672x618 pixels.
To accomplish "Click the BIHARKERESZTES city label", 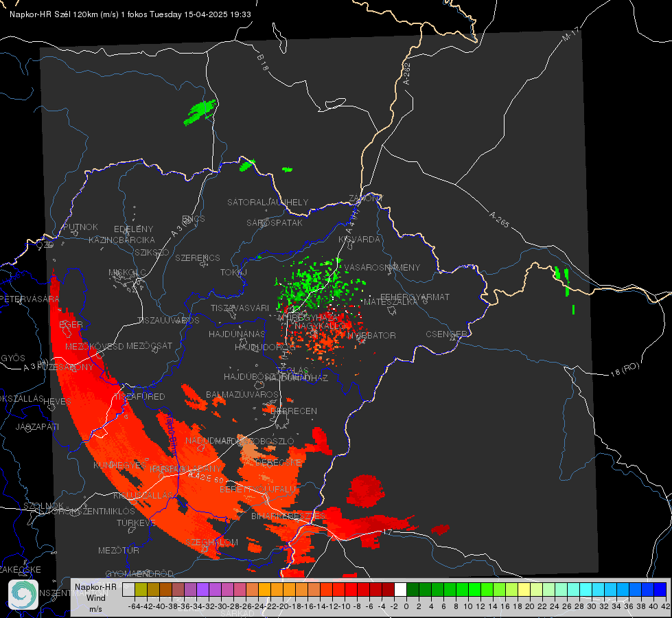I will (x=288, y=516).
